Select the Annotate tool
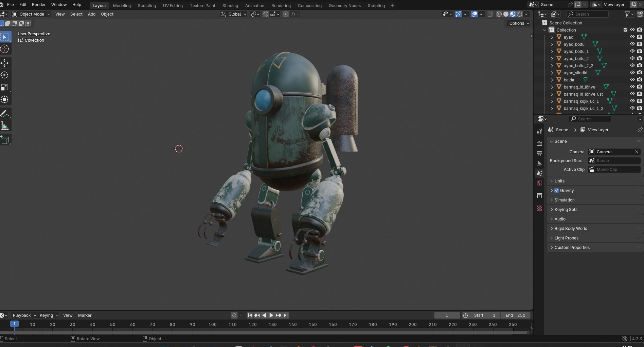Viewport: 644px width, 347px height. pyautogui.click(x=5, y=114)
